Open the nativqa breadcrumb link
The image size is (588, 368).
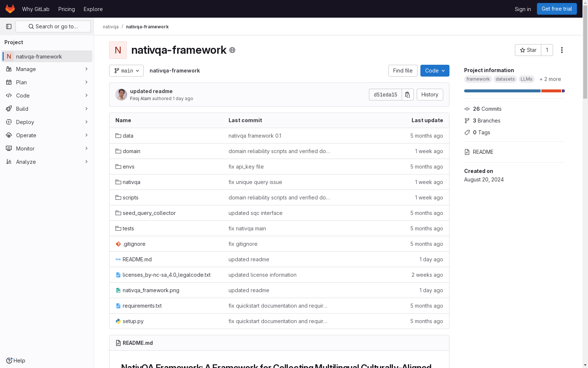tap(111, 27)
